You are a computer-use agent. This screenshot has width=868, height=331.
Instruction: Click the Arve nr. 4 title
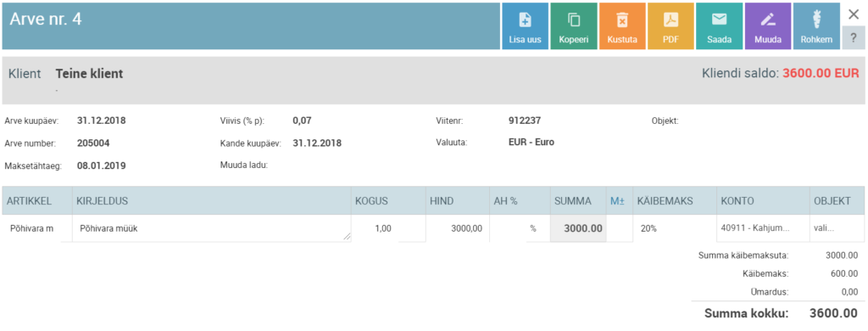click(x=46, y=19)
